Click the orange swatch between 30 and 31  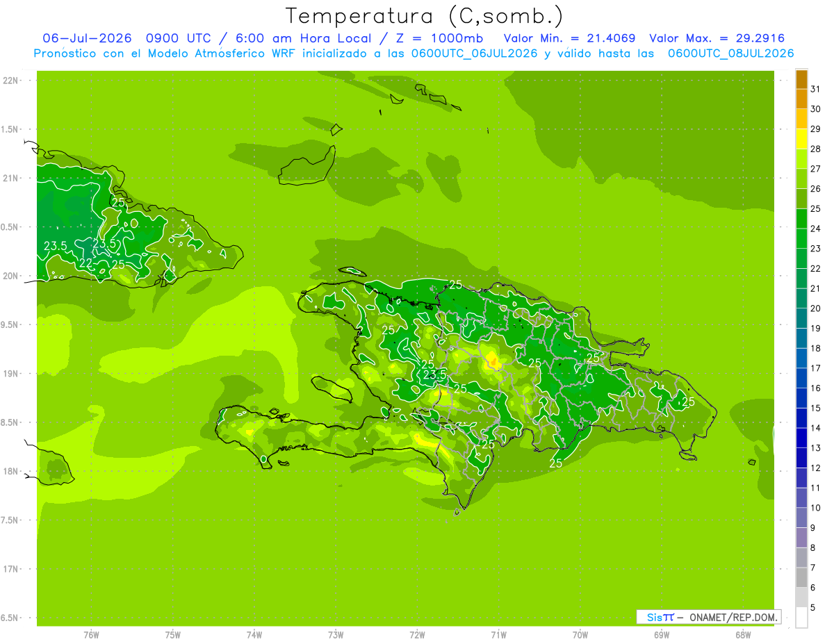801,99
